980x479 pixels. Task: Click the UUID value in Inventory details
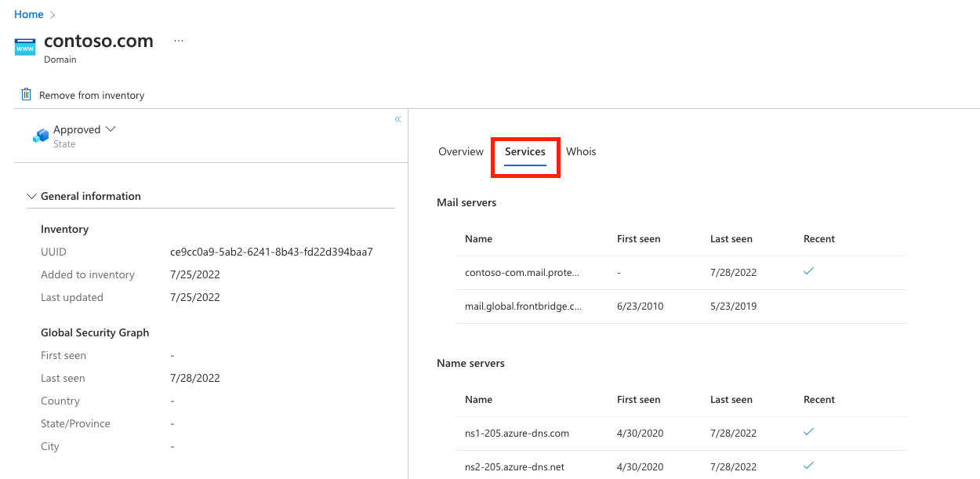pyautogui.click(x=270, y=252)
